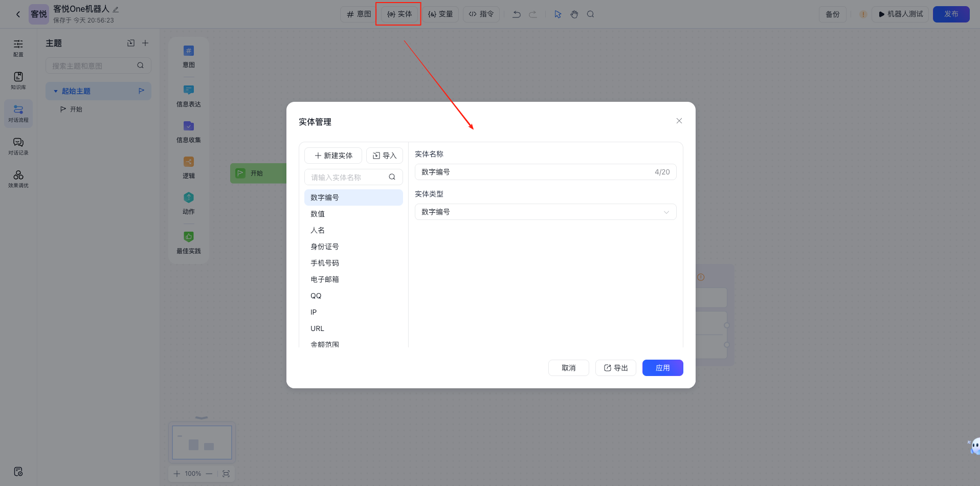Open the 对话记录 sidebar section
Screen dimensions: 980x486
[18, 146]
